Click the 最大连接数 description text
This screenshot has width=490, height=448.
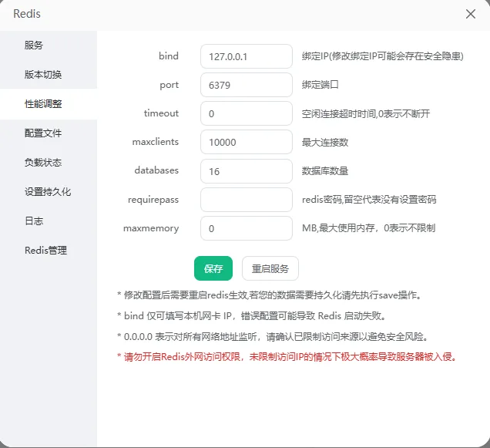[x=325, y=143]
